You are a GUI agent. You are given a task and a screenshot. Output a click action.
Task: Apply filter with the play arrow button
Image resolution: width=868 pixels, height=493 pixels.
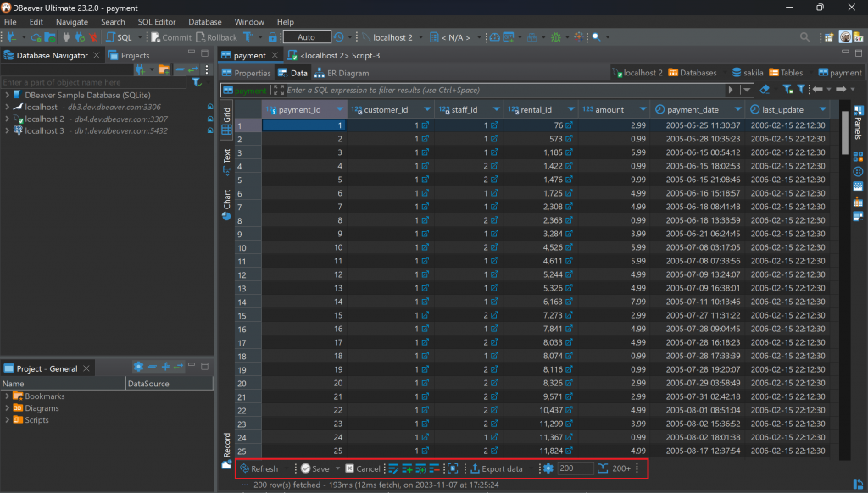[x=731, y=90]
